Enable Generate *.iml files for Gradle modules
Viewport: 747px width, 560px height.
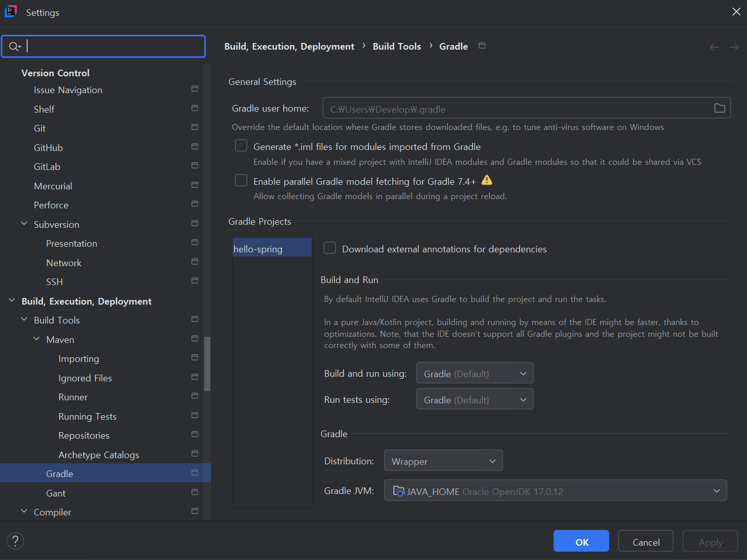coord(241,146)
